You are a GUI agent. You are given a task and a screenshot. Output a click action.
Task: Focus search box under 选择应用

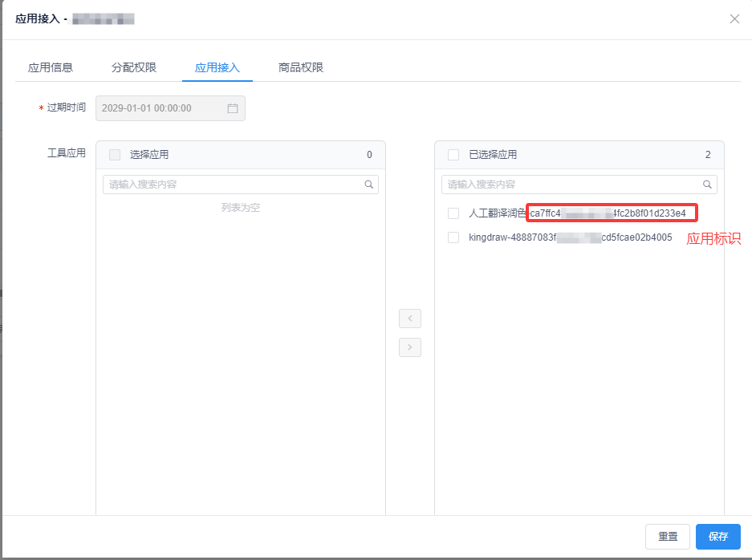pyautogui.click(x=241, y=185)
